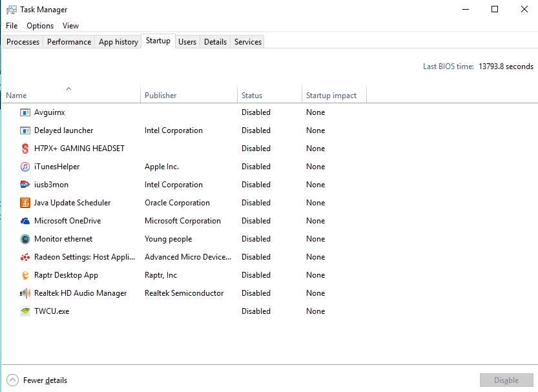Click the Delayed launcher icon

25,130
